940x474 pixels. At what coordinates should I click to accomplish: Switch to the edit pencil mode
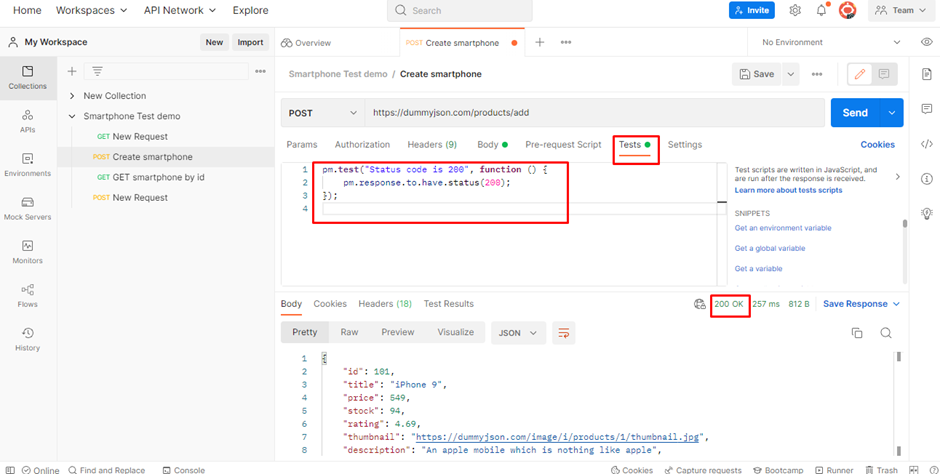pos(860,74)
